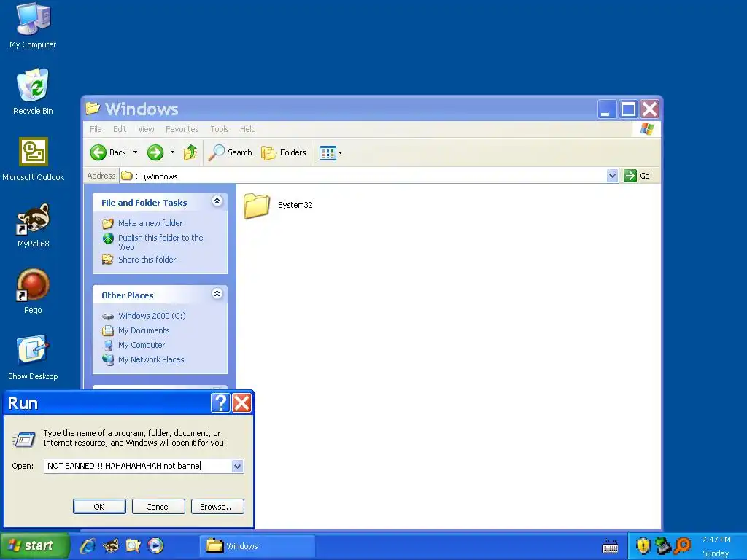Open the Help menu

pos(248,129)
